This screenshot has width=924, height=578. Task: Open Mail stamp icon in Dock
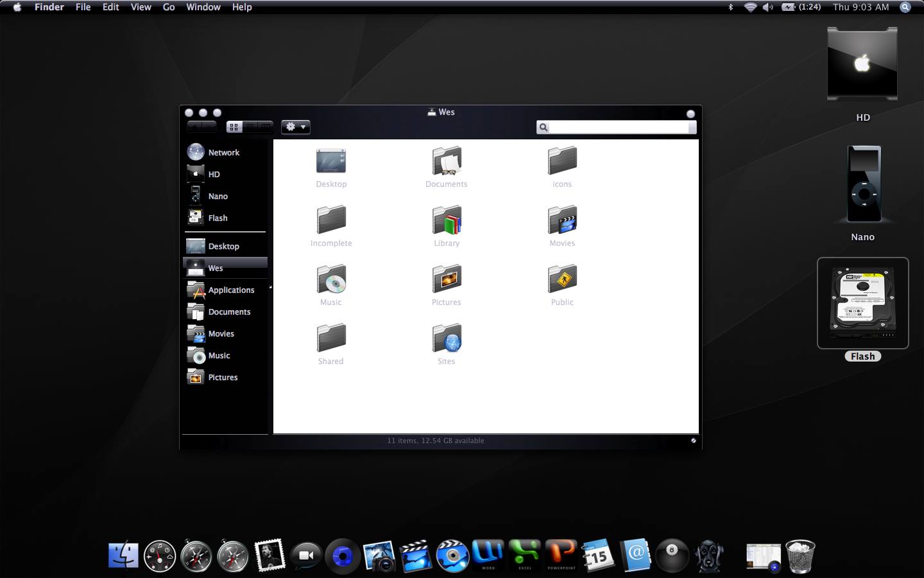(269, 556)
